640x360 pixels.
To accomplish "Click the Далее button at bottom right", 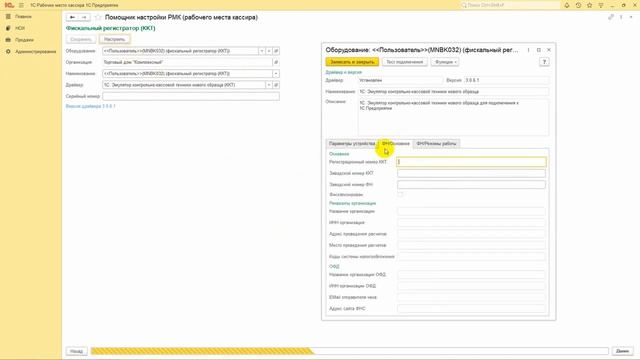I will (622, 351).
